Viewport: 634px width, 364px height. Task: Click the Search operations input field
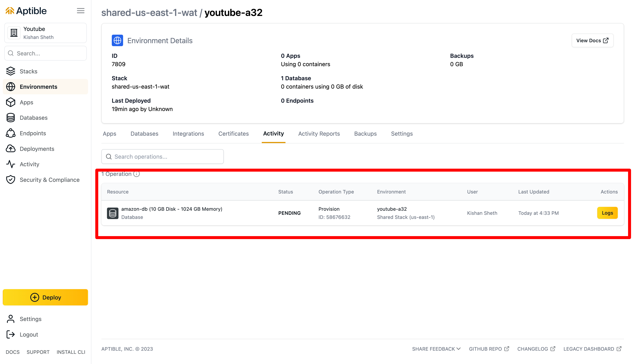pyautogui.click(x=162, y=156)
